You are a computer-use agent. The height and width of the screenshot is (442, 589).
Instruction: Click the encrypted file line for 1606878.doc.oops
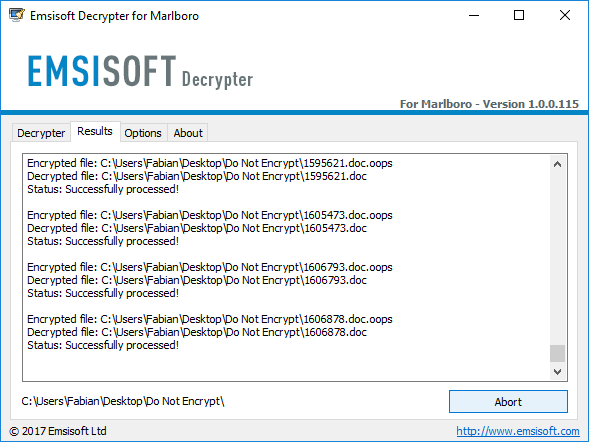pos(210,319)
